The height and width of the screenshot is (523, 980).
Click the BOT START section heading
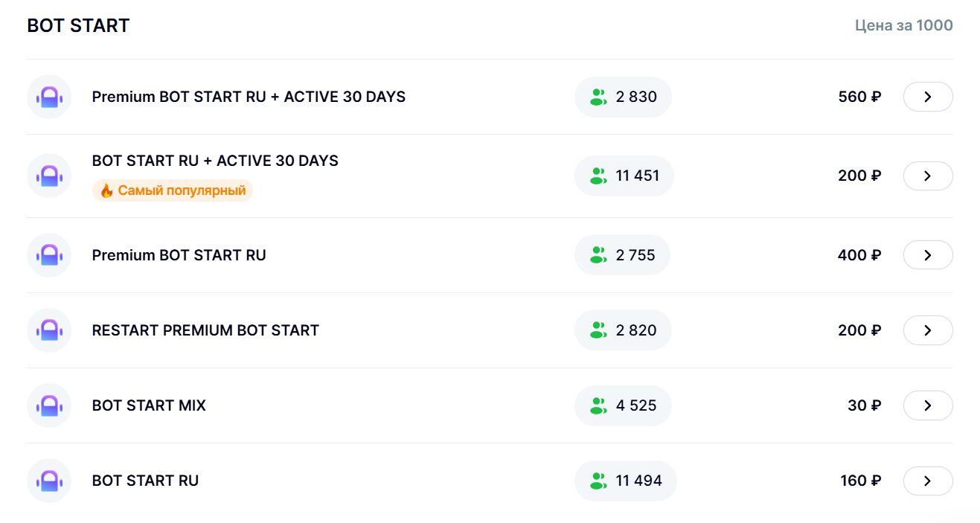pyautogui.click(x=78, y=25)
